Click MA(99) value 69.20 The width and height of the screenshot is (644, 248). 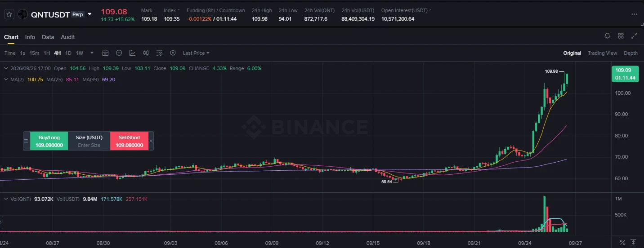(109, 80)
